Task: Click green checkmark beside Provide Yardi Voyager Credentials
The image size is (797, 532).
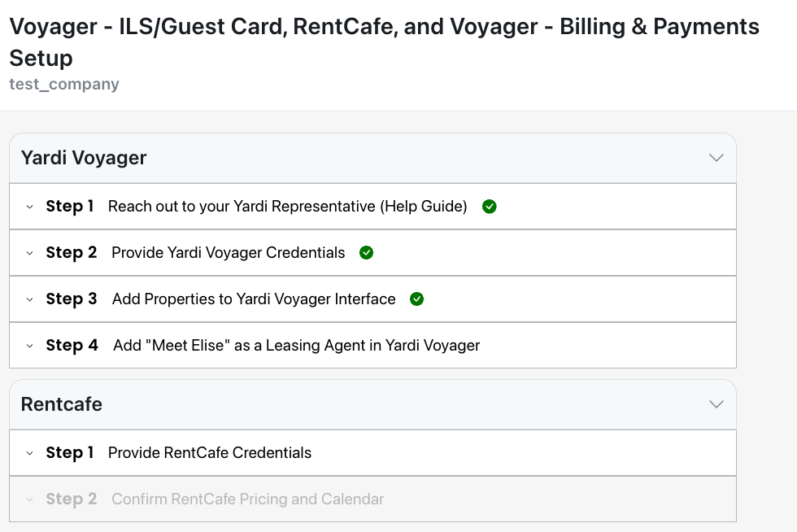Action: coord(366,253)
